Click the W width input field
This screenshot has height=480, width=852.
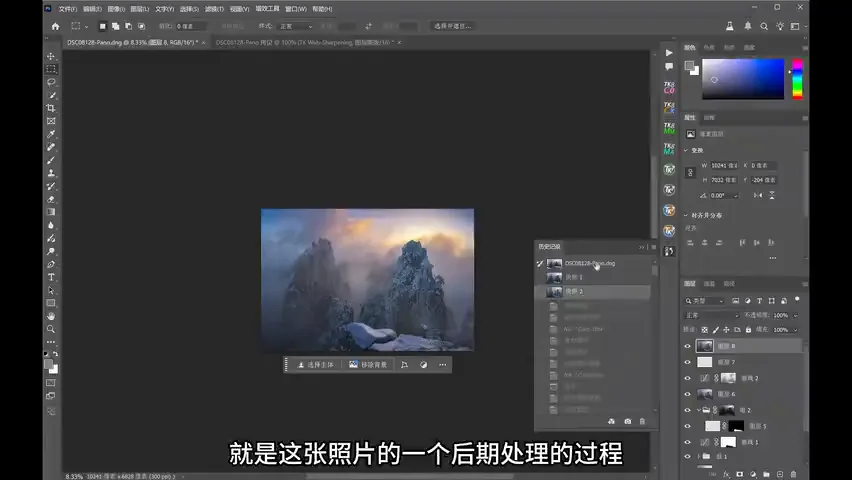coord(724,165)
